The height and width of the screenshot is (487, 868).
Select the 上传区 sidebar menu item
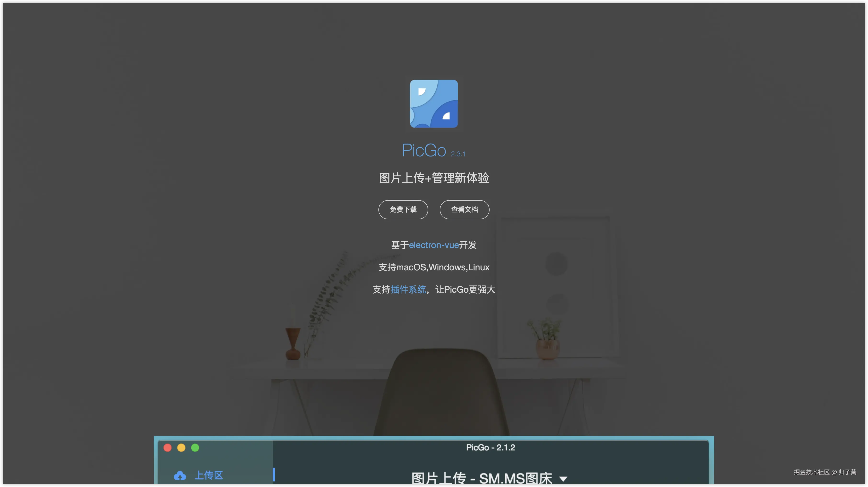pos(209,475)
